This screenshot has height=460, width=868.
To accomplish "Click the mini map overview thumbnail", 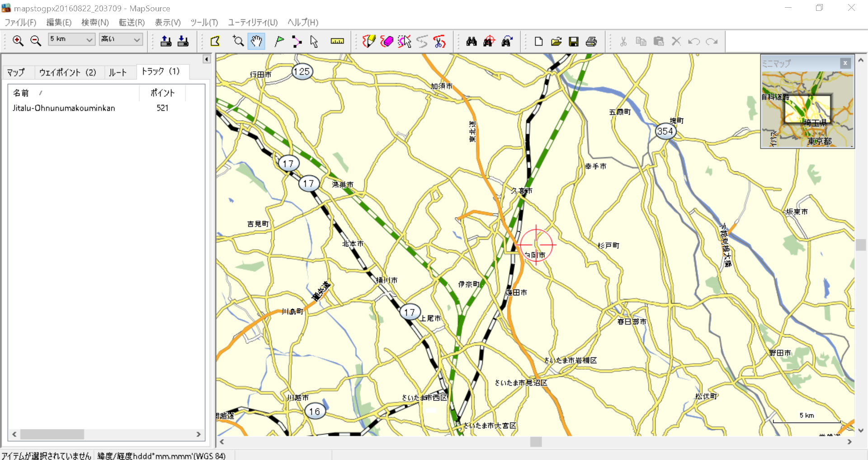I will (807, 109).
